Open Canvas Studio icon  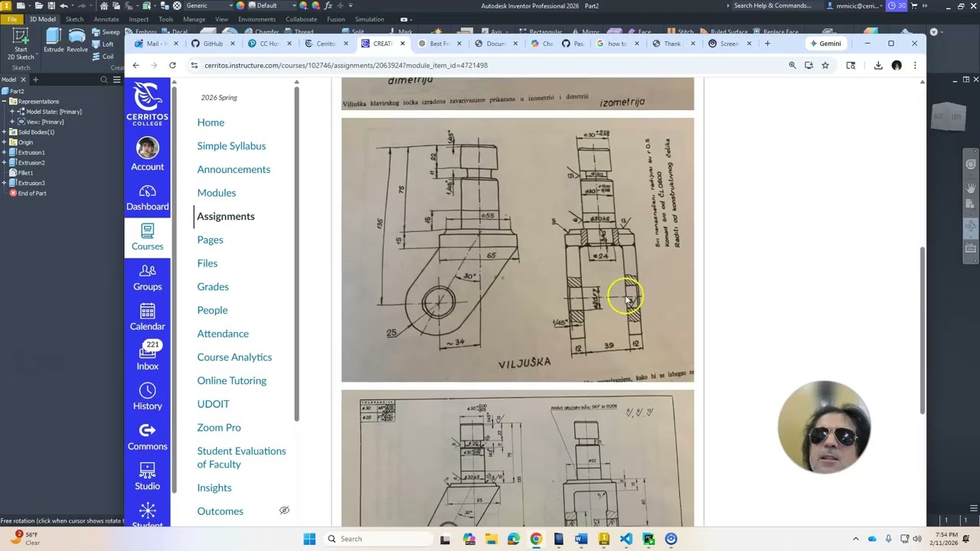147,476
